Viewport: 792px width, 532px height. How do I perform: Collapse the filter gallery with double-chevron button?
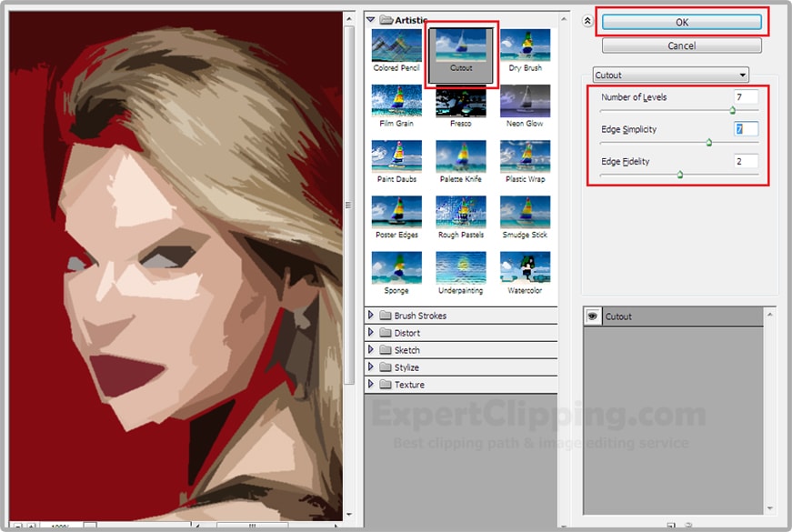click(x=587, y=20)
